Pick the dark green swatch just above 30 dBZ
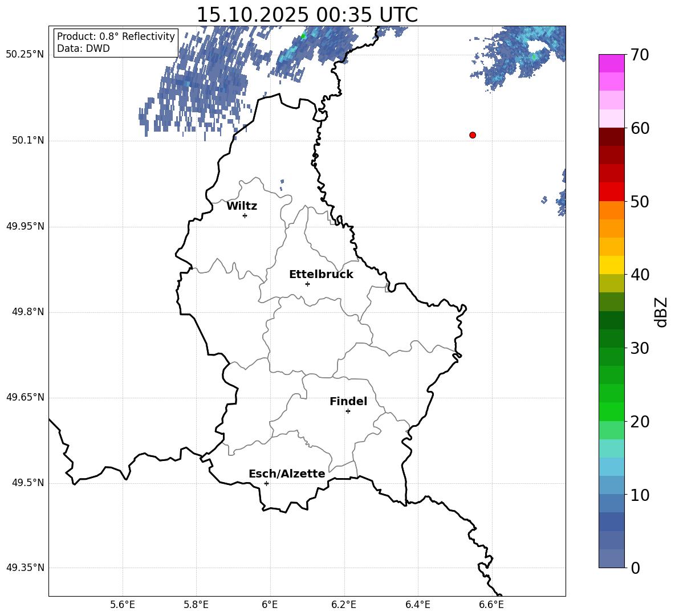Screen dimensions: 675x616 click(612, 338)
